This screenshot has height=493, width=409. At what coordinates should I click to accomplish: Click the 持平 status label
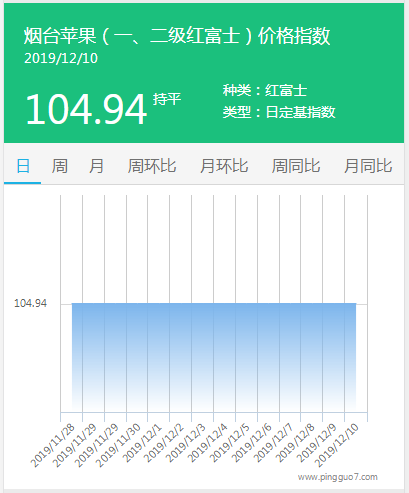point(167,99)
